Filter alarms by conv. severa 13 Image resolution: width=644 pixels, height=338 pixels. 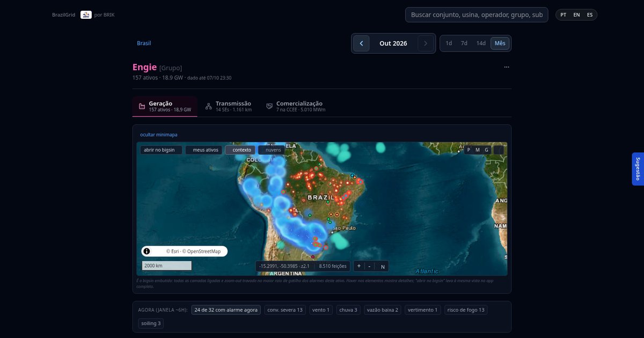tap(285, 310)
